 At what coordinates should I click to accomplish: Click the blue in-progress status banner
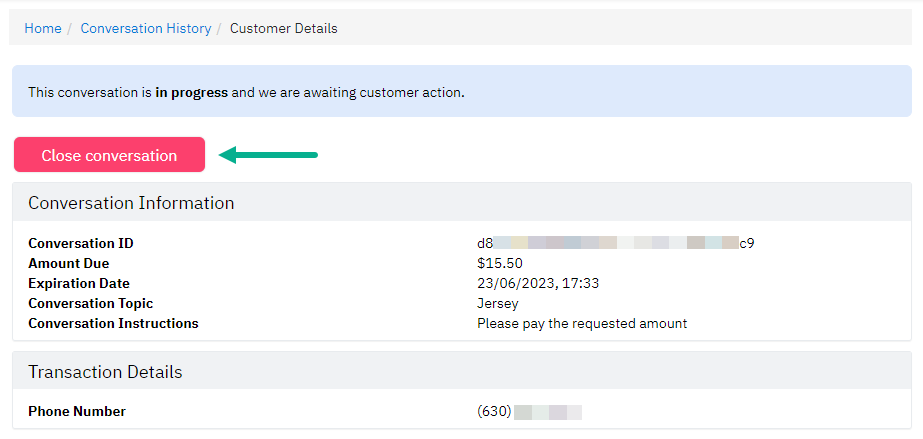click(462, 91)
